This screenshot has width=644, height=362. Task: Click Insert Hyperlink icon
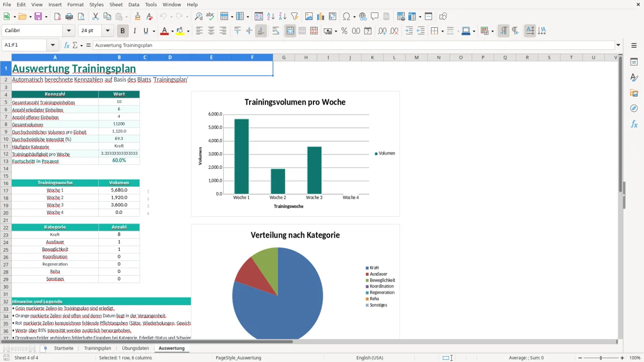[x=363, y=17]
